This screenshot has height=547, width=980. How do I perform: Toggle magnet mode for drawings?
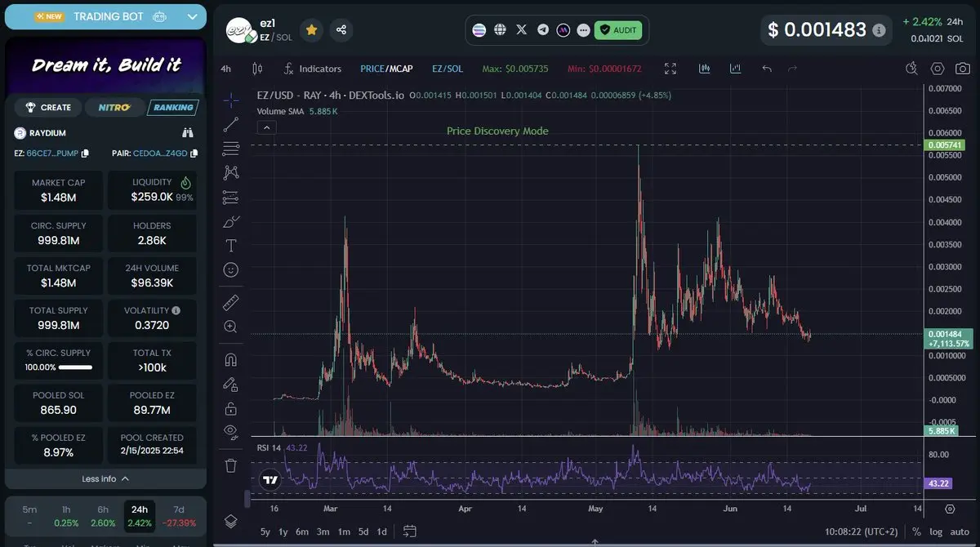[x=230, y=359]
